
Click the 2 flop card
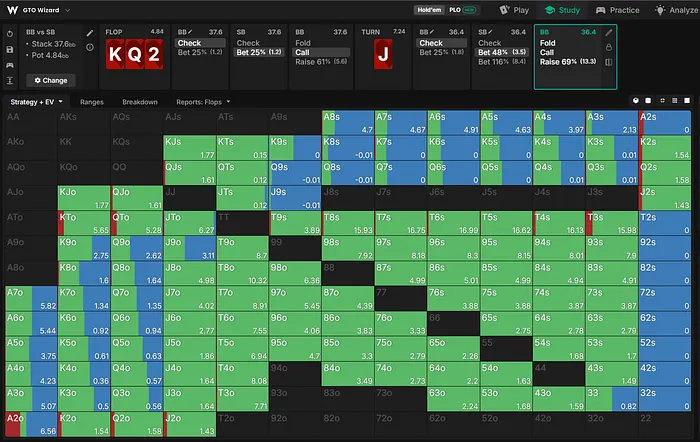pyautogui.click(x=154, y=54)
